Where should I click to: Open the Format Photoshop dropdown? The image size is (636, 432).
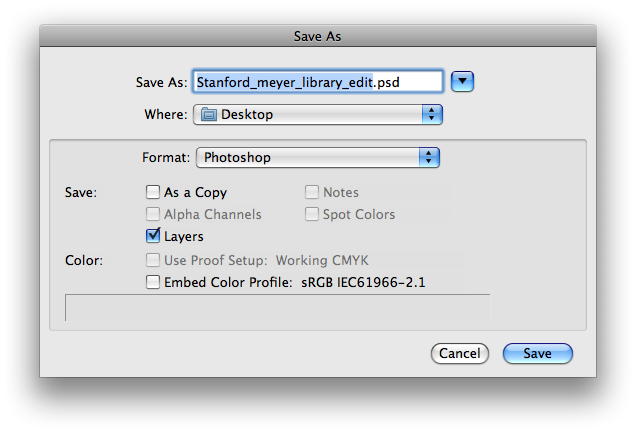point(318,157)
